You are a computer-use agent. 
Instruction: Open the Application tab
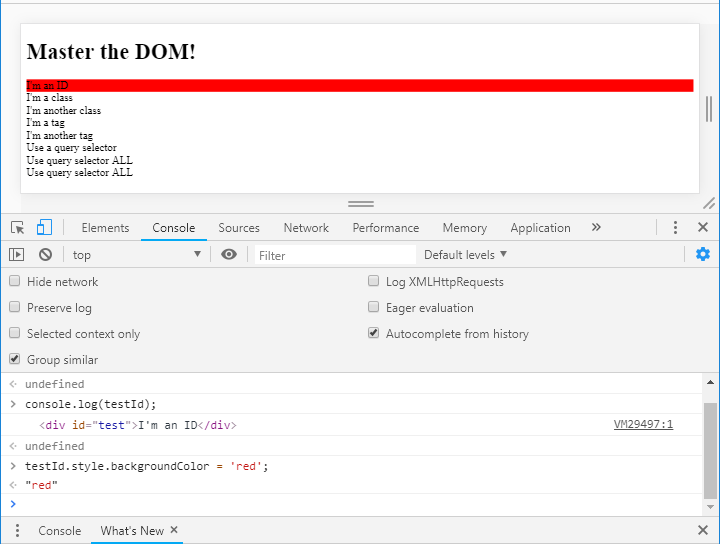(x=540, y=228)
